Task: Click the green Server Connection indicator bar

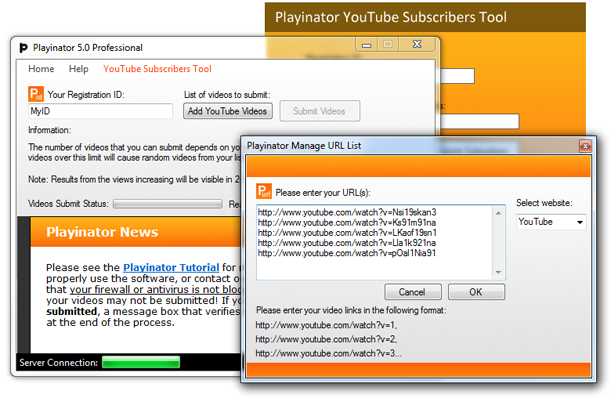Action: coord(141,362)
